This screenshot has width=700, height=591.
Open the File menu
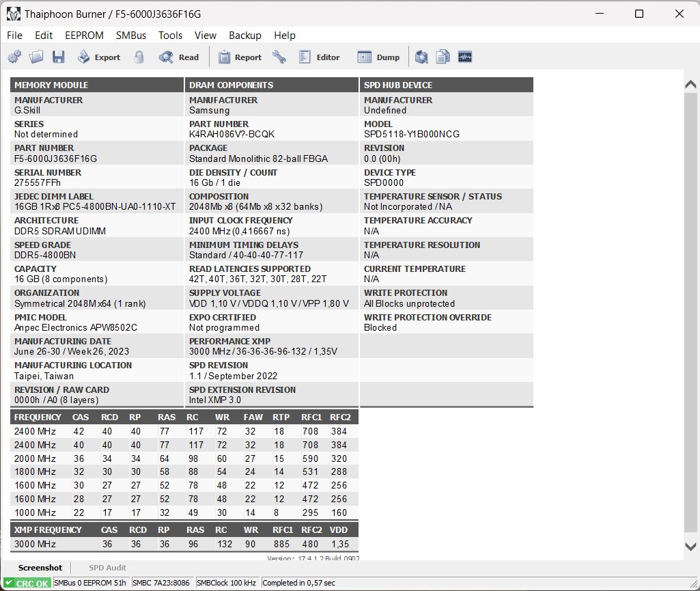click(x=15, y=36)
